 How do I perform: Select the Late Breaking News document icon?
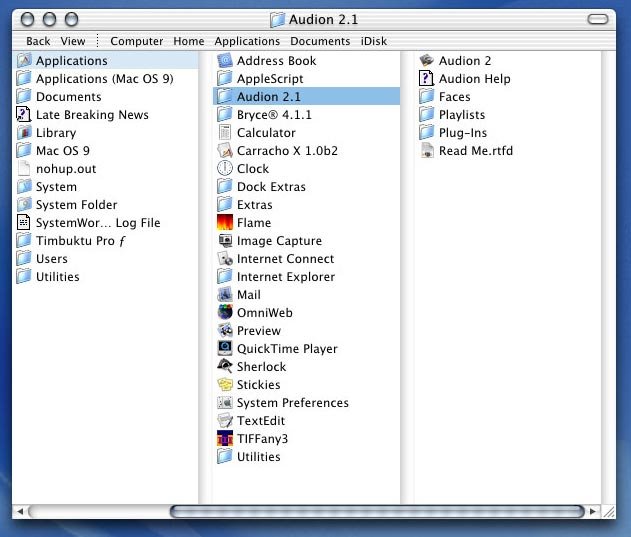[23, 115]
